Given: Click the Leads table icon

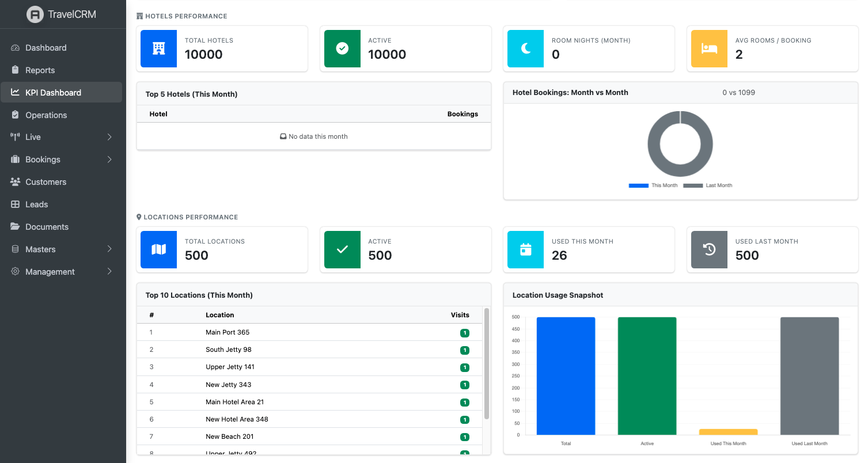Looking at the screenshot, I should click(16, 204).
